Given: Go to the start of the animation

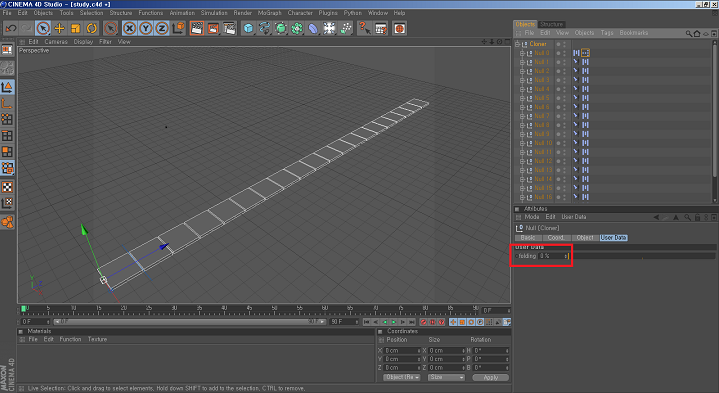Looking at the screenshot, I should (366, 322).
